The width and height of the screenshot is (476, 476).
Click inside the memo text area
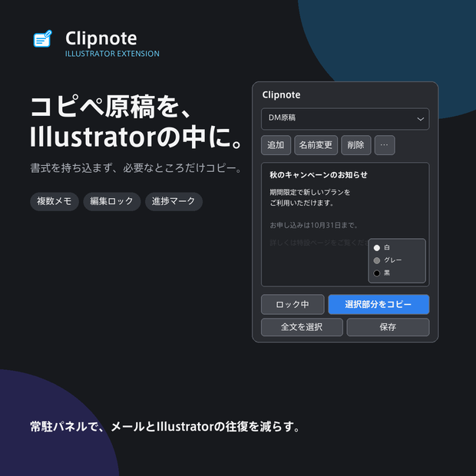pos(316,225)
